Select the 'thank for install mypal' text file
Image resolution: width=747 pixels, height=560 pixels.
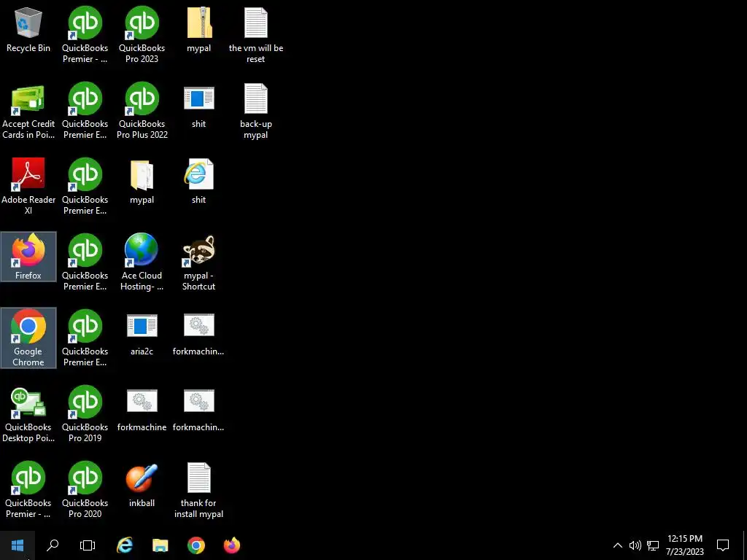click(198, 491)
